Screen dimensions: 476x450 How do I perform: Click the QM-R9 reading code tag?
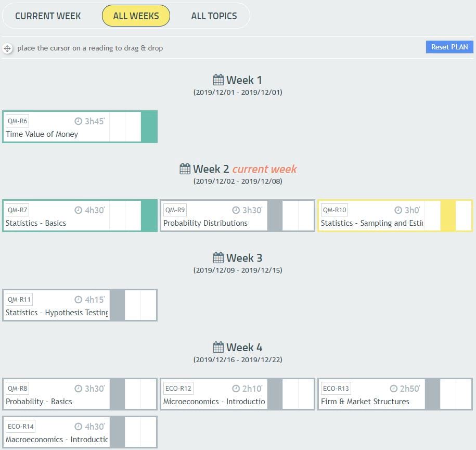[x=175, y=210]
